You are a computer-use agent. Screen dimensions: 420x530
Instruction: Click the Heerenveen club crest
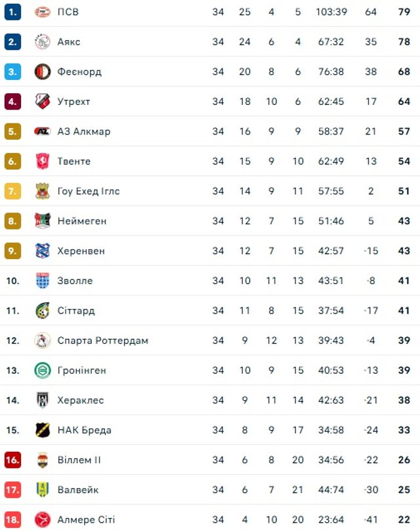(x=43, y=251)
